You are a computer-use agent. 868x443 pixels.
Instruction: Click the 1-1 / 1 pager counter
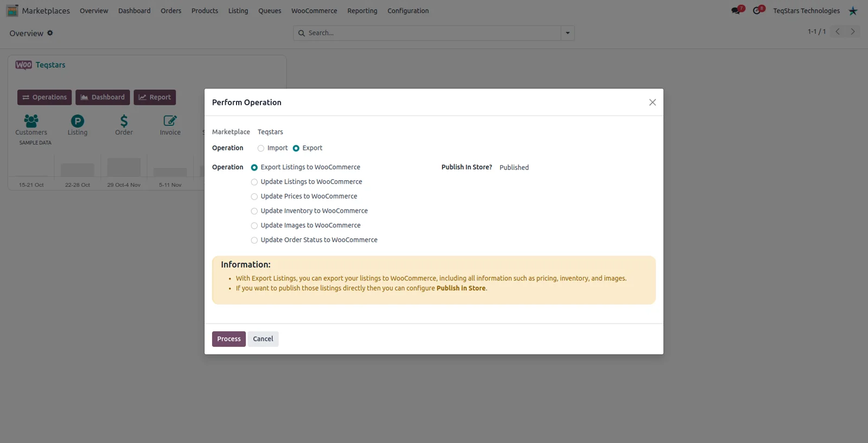point(816,31)
